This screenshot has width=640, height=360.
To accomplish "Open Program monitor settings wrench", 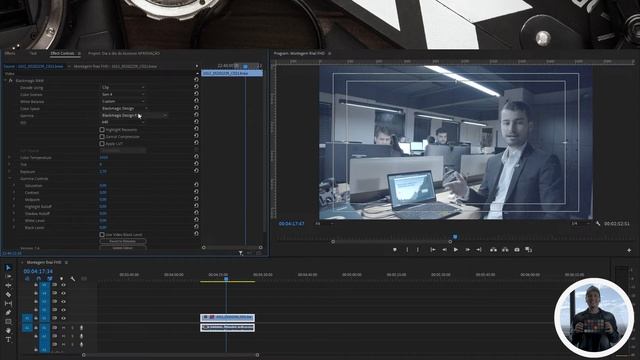I will tap(598, 224).
